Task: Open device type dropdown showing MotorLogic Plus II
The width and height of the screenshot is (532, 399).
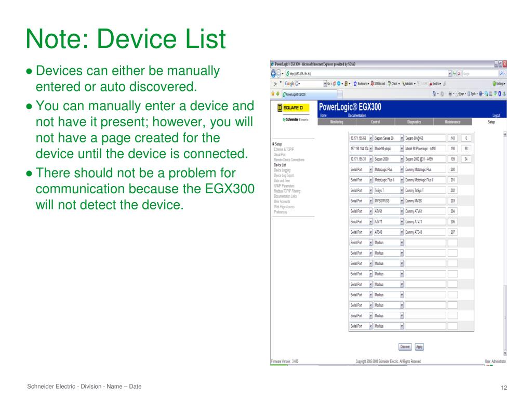Action: click(389, 180)
